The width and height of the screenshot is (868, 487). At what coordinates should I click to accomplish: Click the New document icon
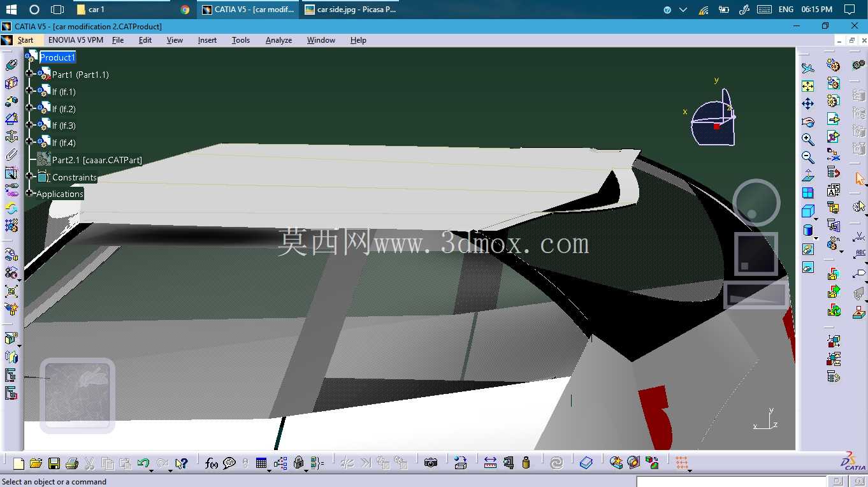pyautogui.click(x=18, y=463)
